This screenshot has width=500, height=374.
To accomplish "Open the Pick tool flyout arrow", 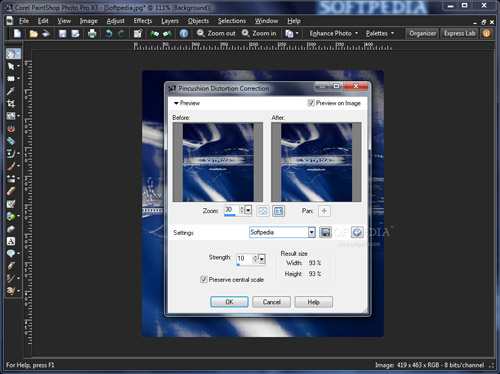I will click(18, 66).
